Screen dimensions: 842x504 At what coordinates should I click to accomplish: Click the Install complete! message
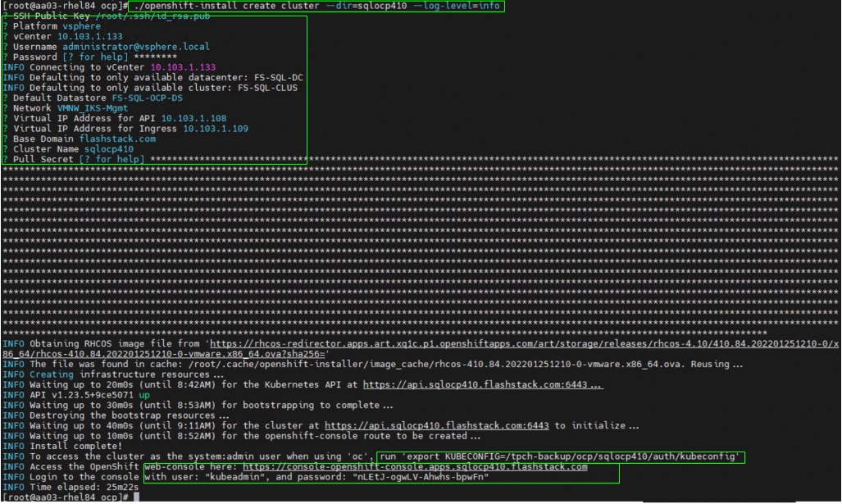(x=75, y=446)
